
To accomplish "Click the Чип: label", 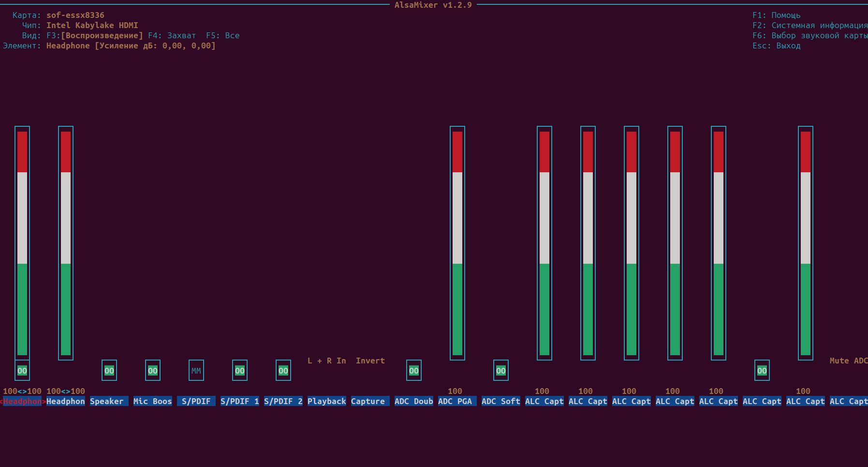I will pos(32,25).
